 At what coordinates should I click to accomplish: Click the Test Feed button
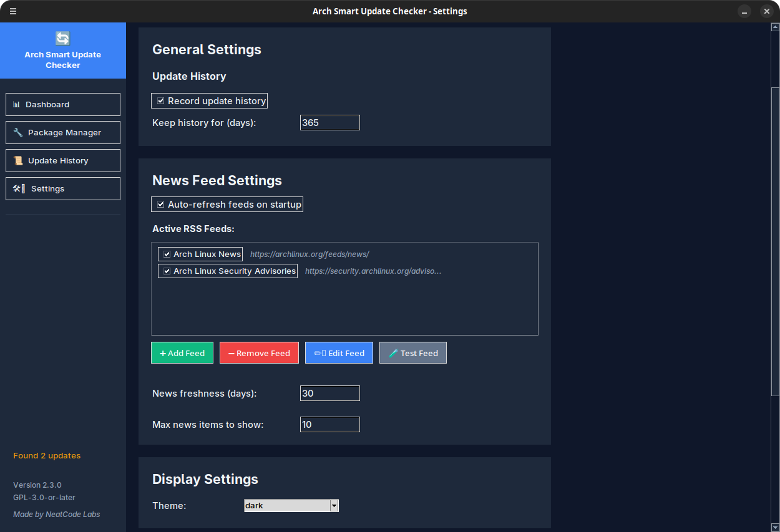coord(413,353)
